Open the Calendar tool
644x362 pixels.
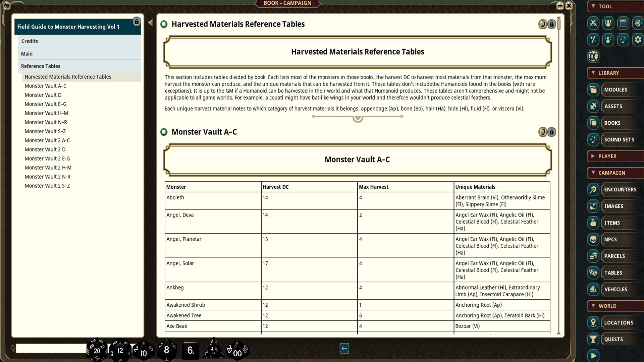[x=624, y=23]
